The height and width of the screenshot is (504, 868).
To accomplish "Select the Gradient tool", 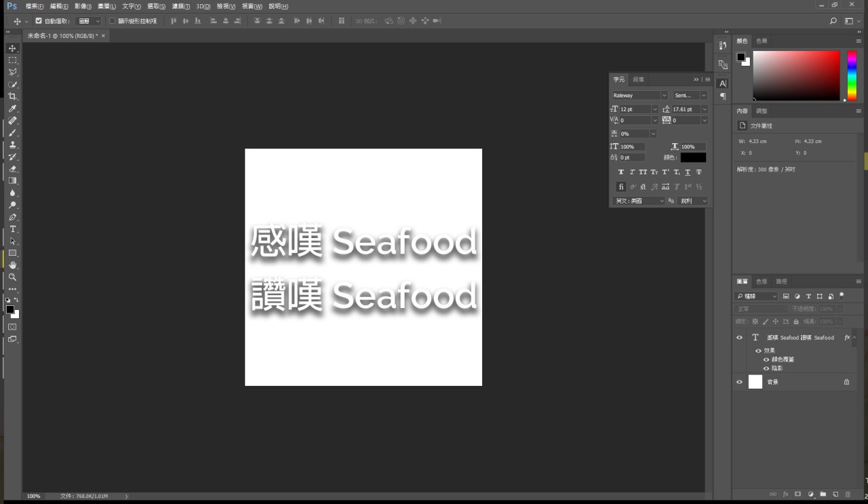I will coord(12,181).
